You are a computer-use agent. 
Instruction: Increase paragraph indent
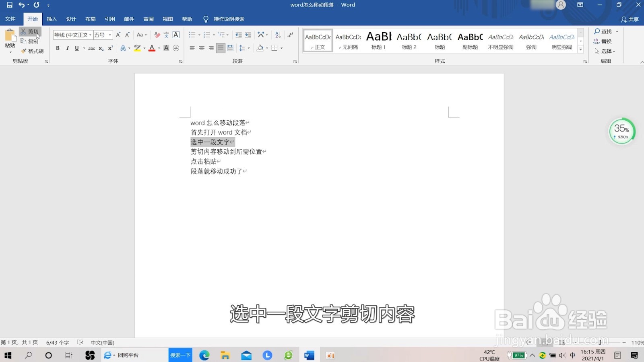click(248, 35)
